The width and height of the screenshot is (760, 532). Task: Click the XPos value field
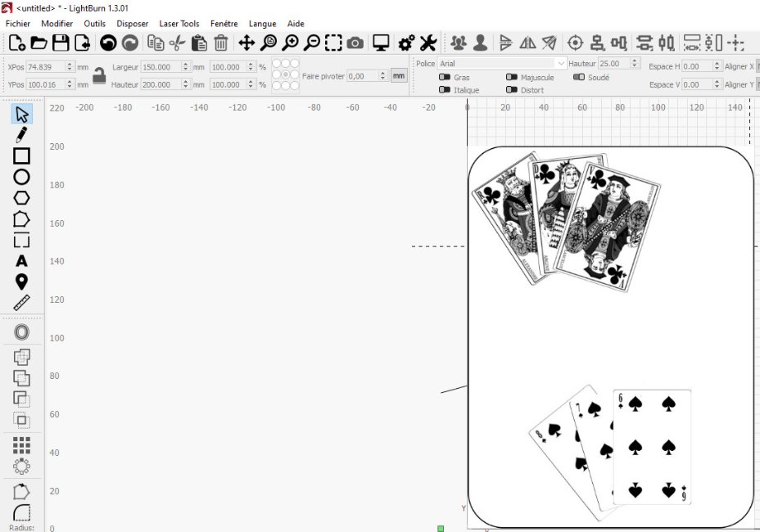46,67
